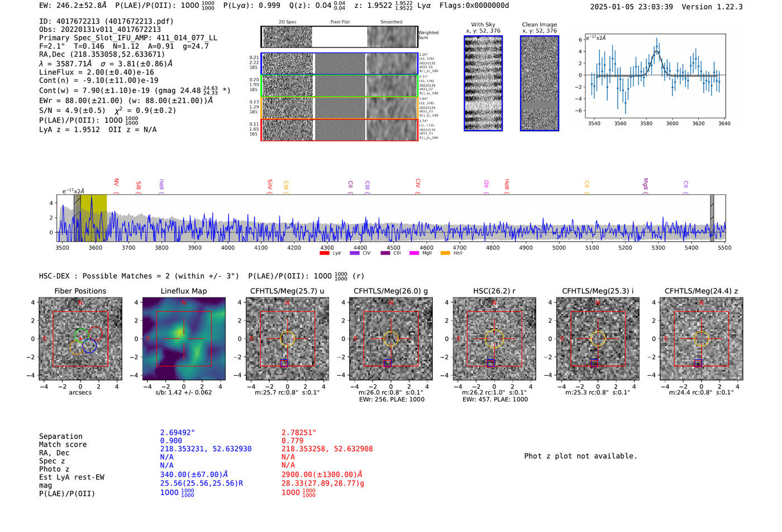This screenshot has width=782, height=532.
Task: Click the green fiber circle in Fiber Positions
Action: click(82, 336)
